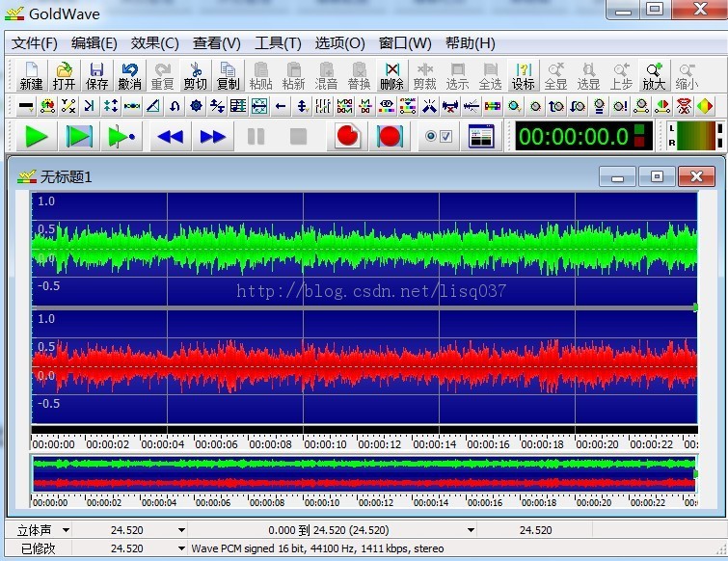
Task: Click the 剪裁 (Trim) toolbar icon
Action: point(425,75)
